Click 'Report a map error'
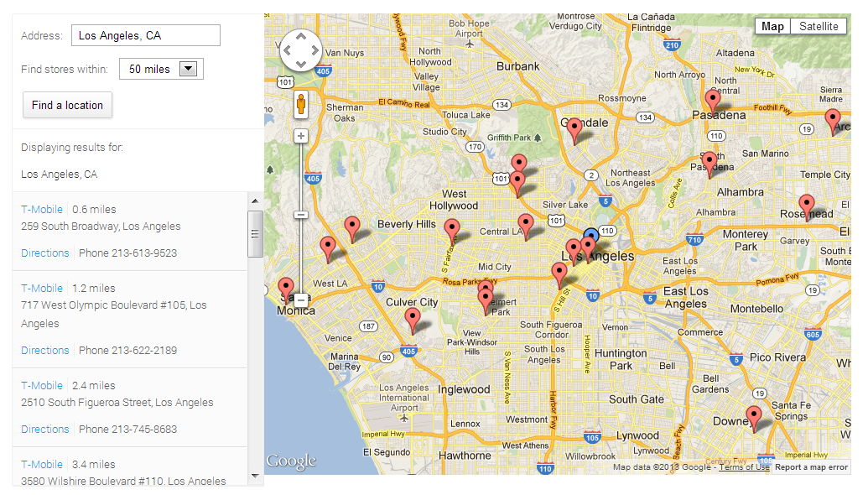The image size is (868, 495). pos(810,466)
